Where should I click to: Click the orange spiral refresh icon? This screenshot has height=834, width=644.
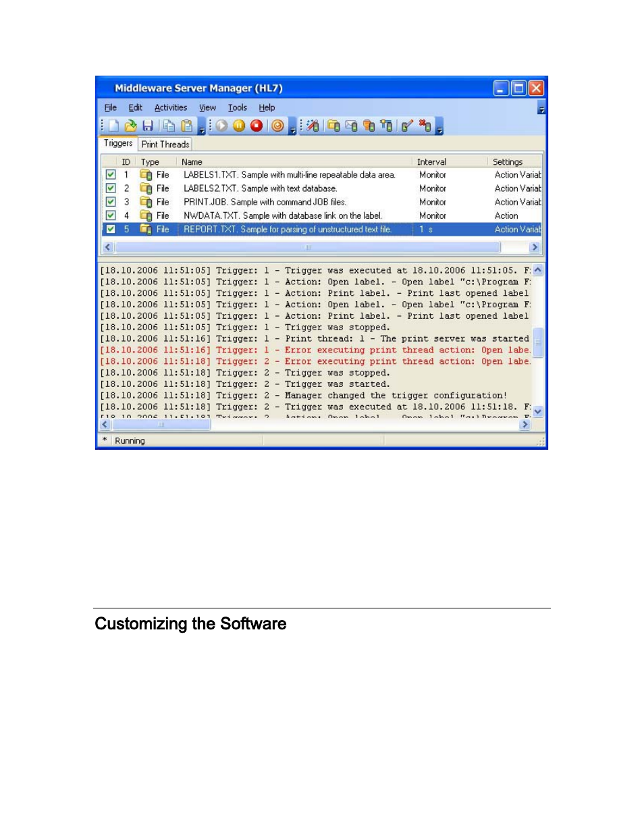pyautogui.click(x=277, y=126)
